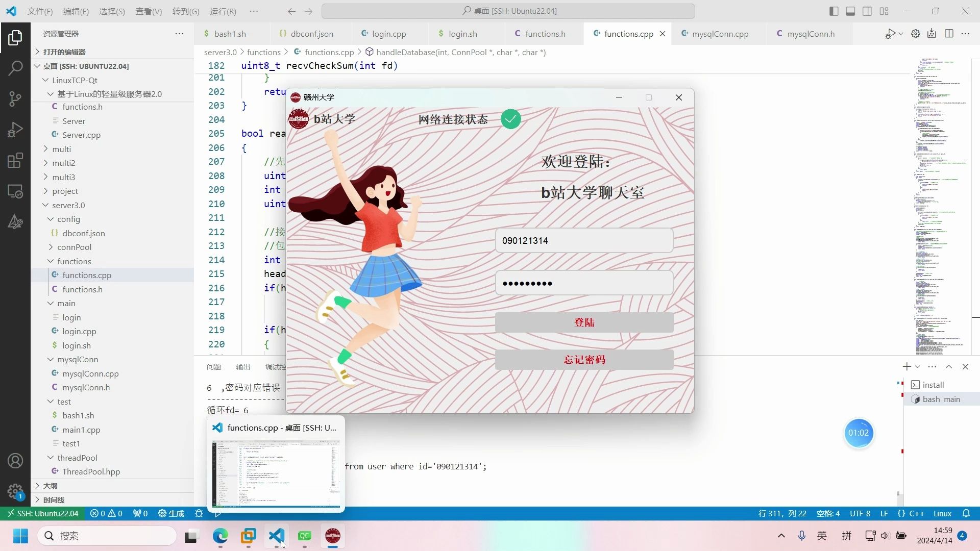Viewport: 980px width, 551px height.
Task: Click the SSH: Ubuntu22.04 remote indicator
Action: click(43, 514)
